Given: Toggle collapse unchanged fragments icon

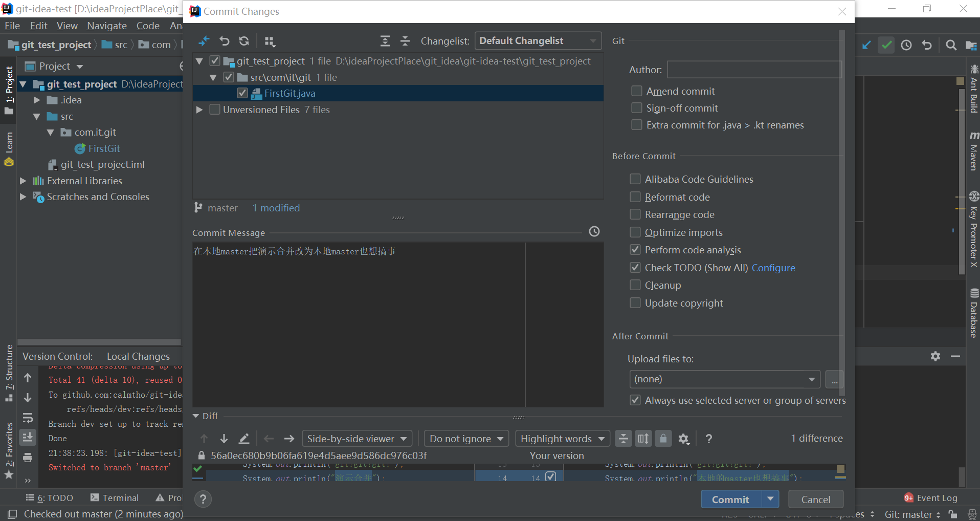Looking at the screenshot, I should click(x=623, y=439).
